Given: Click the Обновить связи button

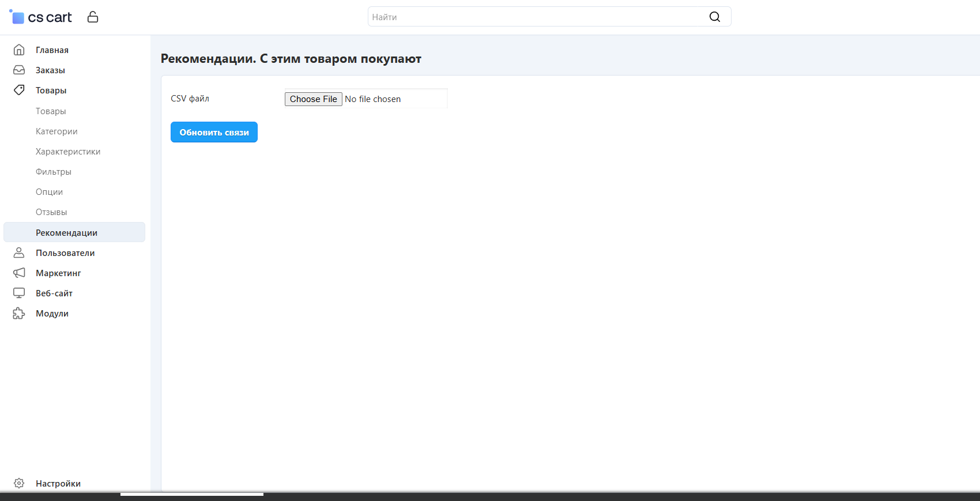Looking at the screenshot, I should pos(214,132).
